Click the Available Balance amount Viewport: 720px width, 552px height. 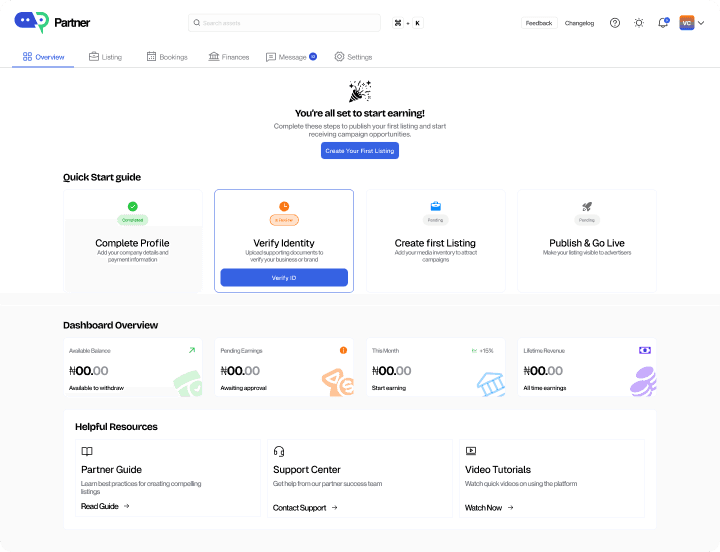89,371
